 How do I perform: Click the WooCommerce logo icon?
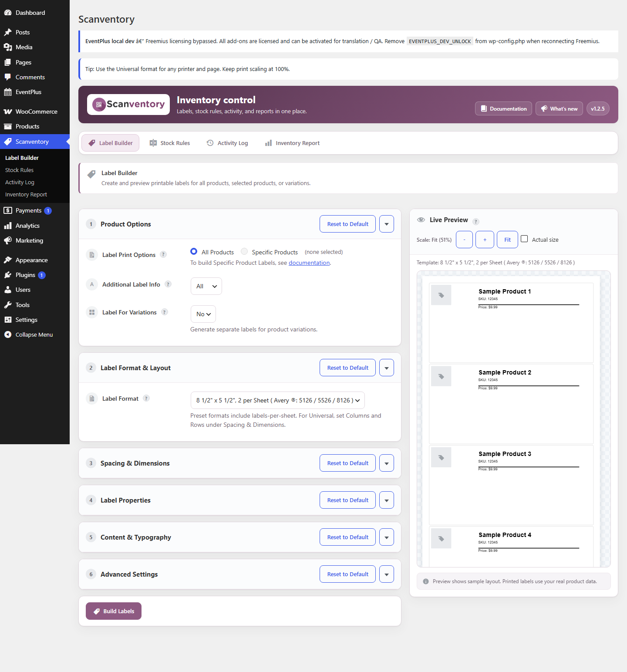point(8,111)
